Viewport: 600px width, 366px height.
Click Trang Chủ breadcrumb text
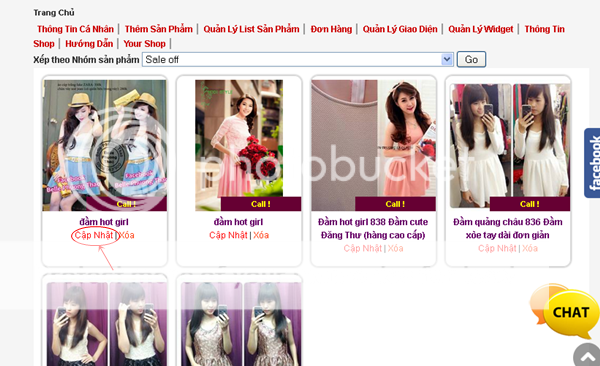54,13
